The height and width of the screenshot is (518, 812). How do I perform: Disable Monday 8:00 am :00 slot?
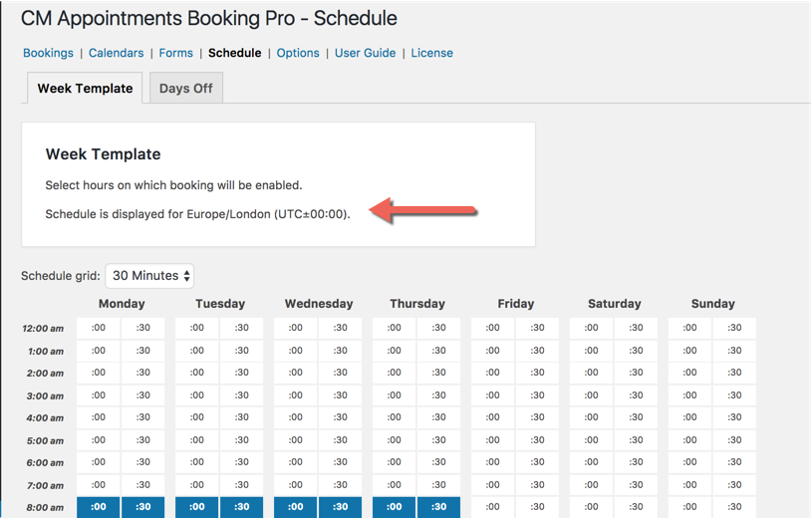click(x=99, y=507)
